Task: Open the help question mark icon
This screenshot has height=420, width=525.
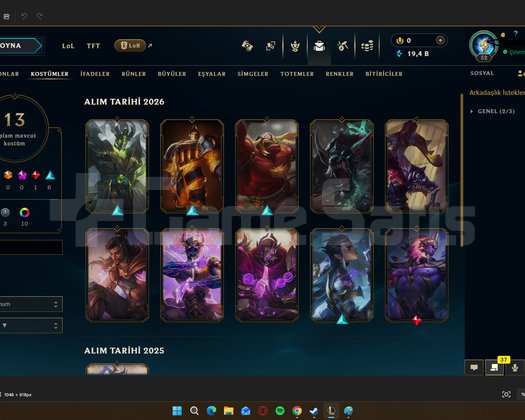Action: [515, 33]
